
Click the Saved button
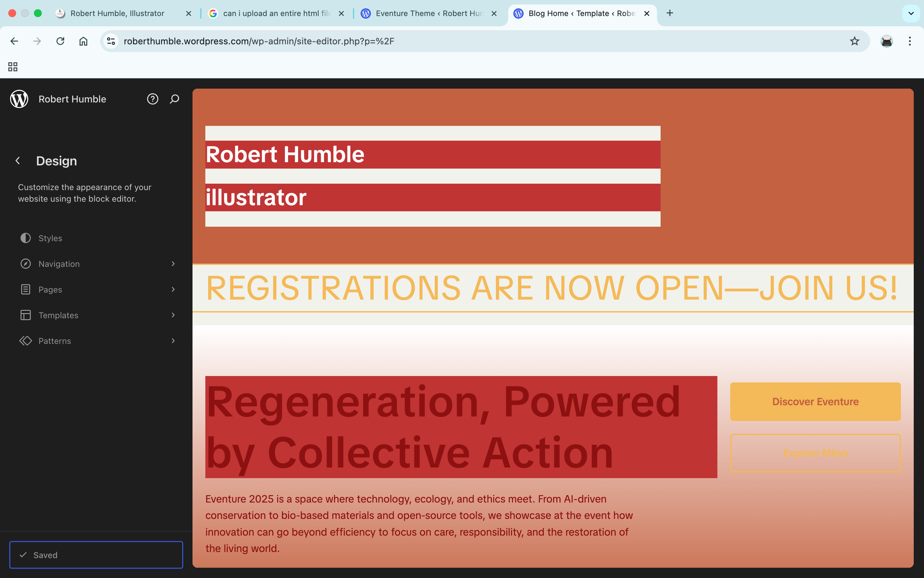96,555
